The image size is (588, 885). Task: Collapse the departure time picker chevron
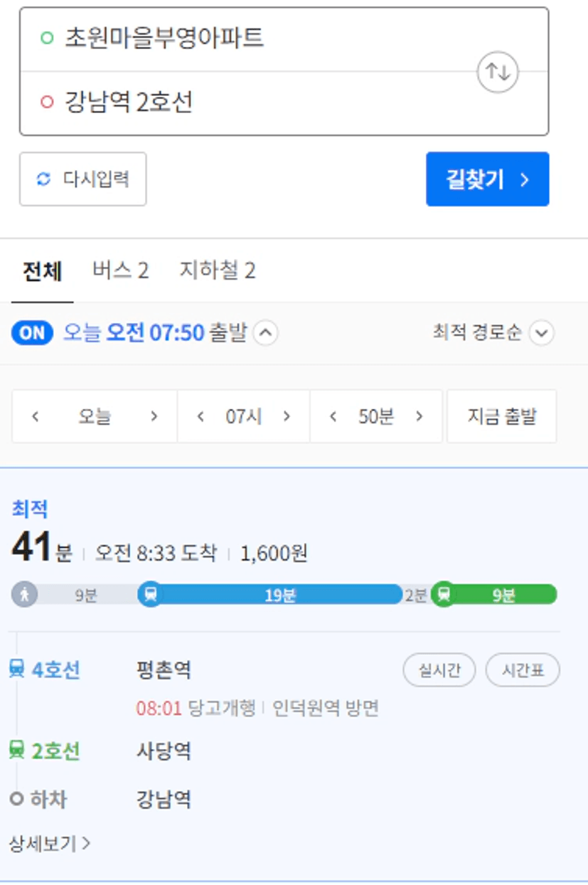click(265, 333)
